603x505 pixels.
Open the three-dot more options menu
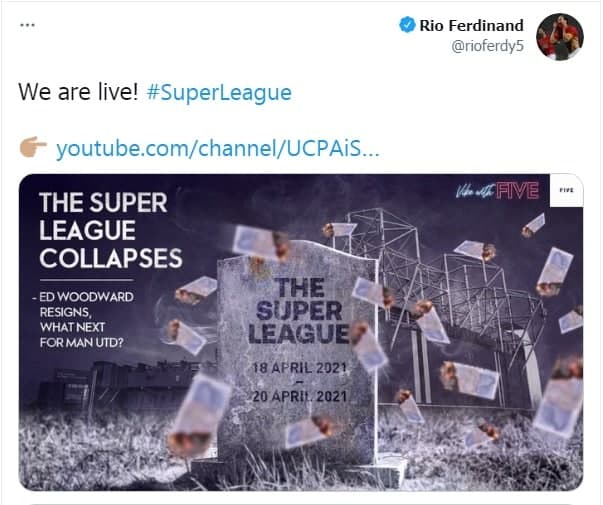click(x=27, y=25)
